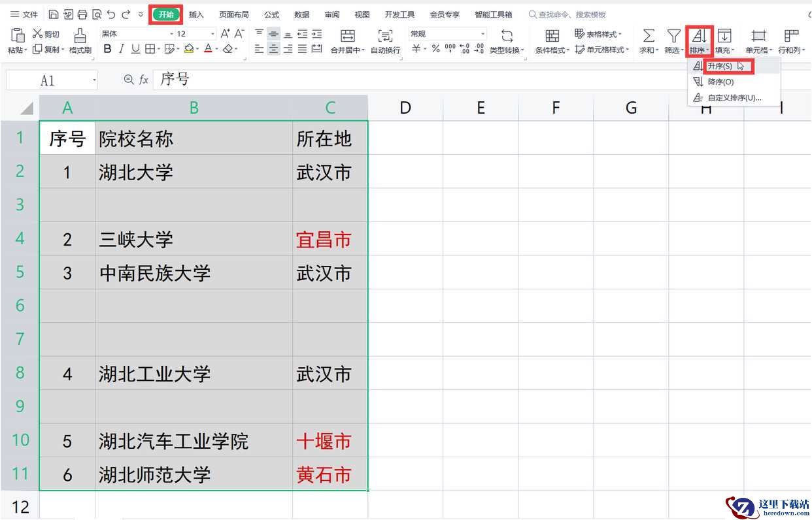This screenshot has width=812, height=520.
Task: Click the Save icon in quick access
Action: coord(54,14)
